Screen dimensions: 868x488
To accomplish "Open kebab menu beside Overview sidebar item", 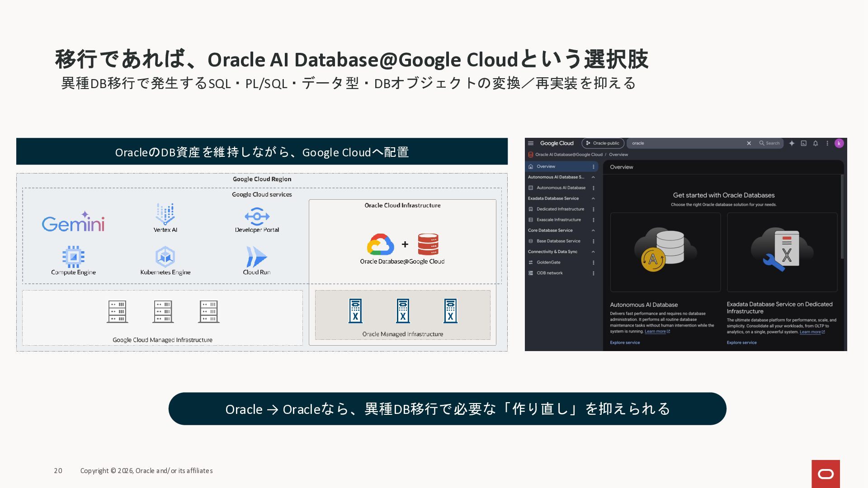I will pyautogui.click(x=594, y=167).
